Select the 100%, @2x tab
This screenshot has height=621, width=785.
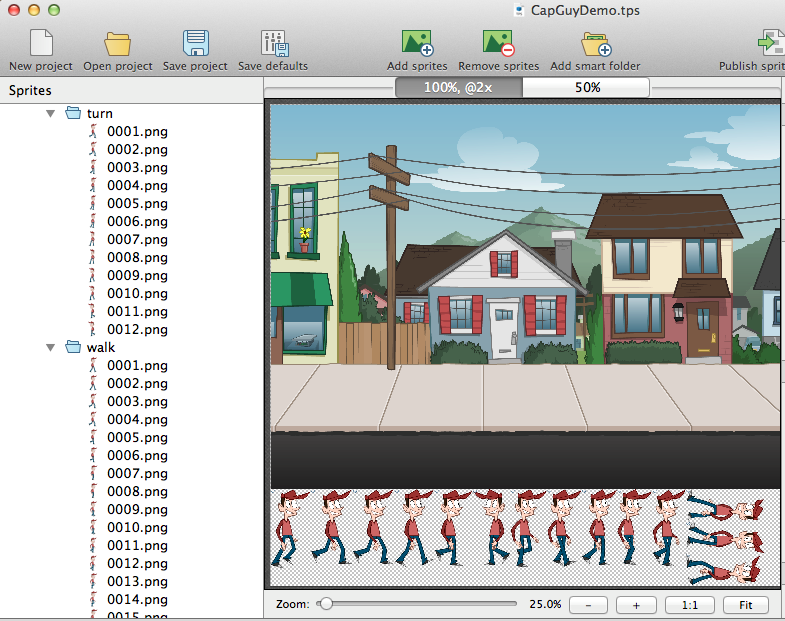(x=458, y=88)
